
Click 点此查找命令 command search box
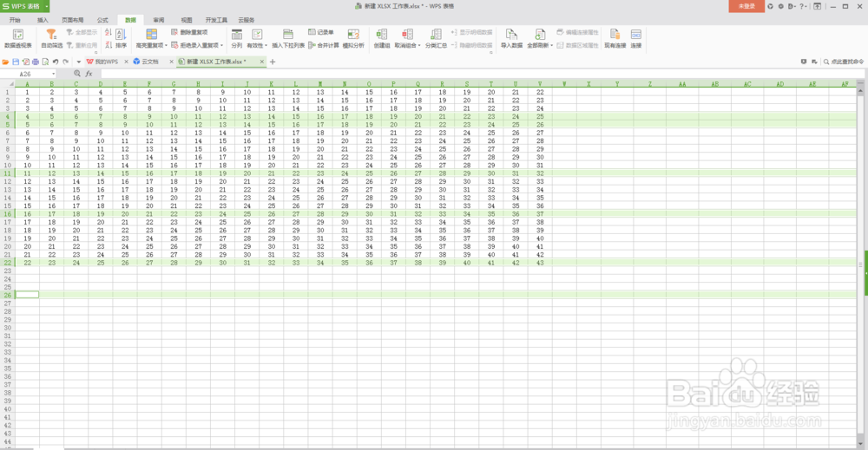coord(844,62)
